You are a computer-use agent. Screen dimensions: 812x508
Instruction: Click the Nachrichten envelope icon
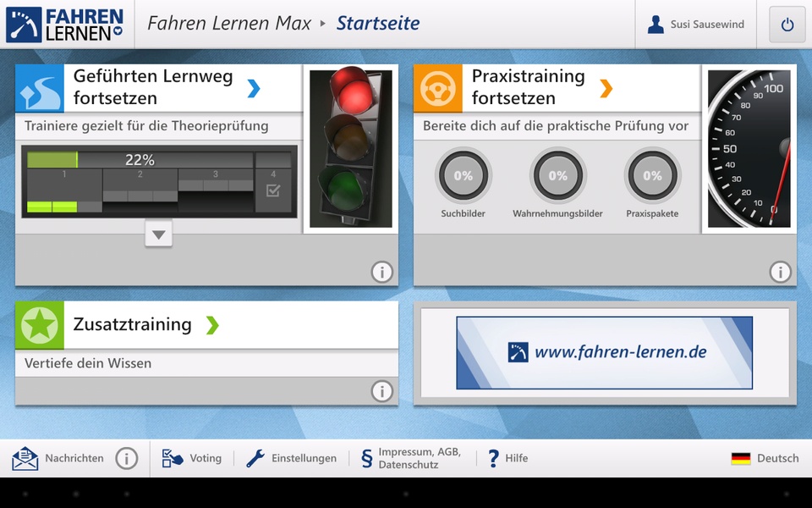pyautogui.click(x=25, y=458)
